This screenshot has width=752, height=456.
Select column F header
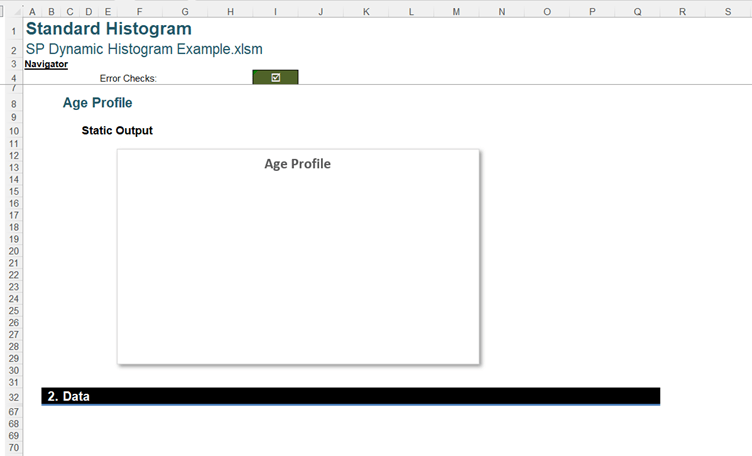(139, 11)
